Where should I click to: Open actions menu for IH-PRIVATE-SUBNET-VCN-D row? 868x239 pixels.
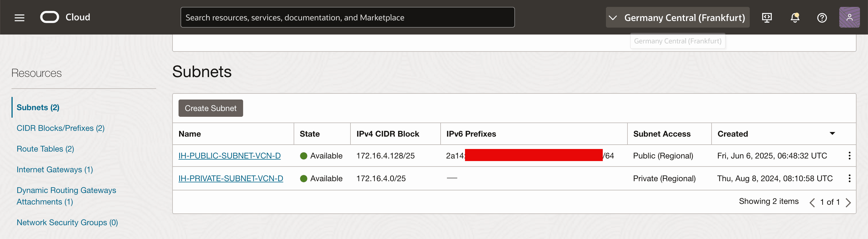click(849, 178)
